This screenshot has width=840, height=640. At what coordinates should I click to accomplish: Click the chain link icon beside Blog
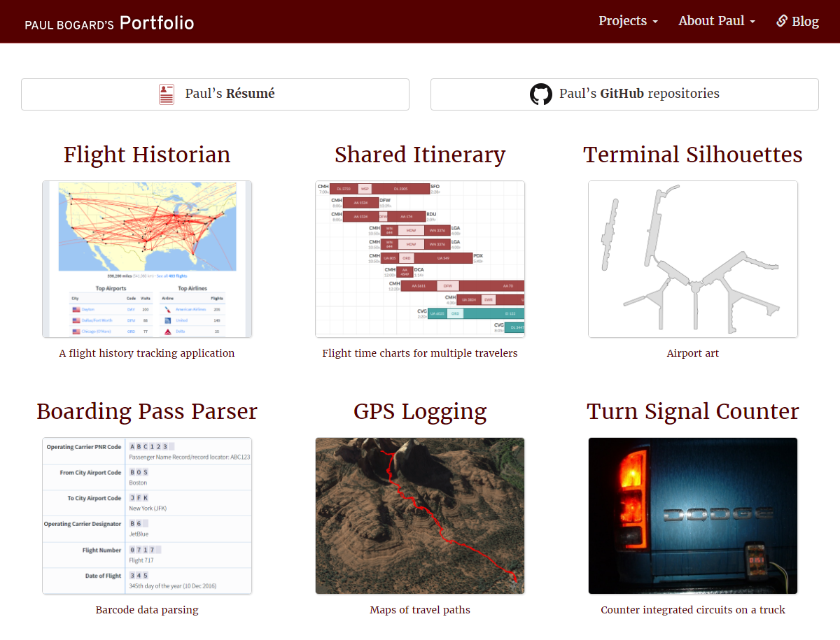782,21
